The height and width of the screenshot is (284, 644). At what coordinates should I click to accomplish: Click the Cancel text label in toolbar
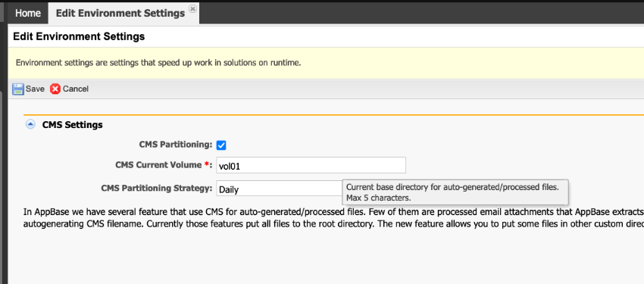tap(76, 89)
